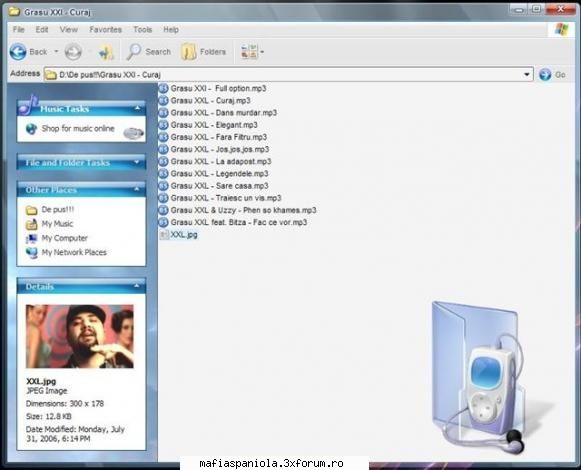Select Grasu XXL - Curaj.mp3 file

point(210,100)
